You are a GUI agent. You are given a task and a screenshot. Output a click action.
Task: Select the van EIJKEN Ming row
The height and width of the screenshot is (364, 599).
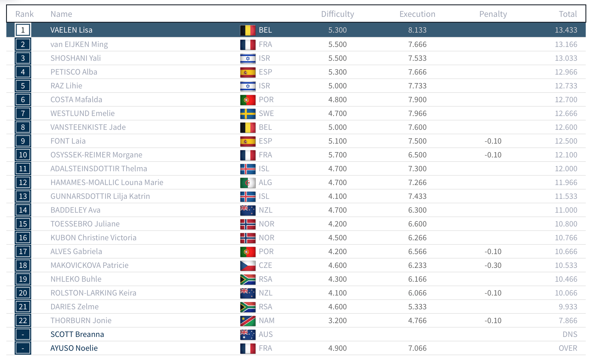(296, 44)
